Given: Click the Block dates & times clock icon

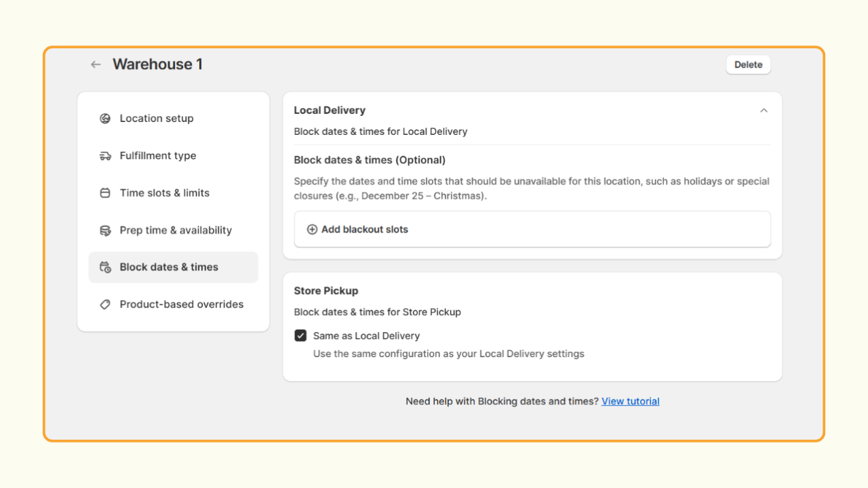Looking at the screenshot, I should pyautogui.click(x=105, y=267).
